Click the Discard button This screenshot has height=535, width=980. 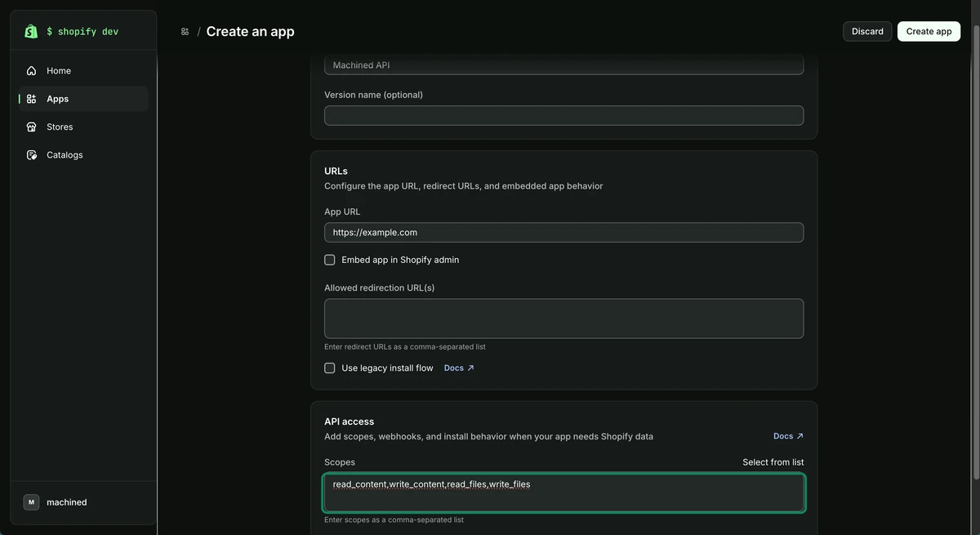pyautogui.click(x=867, y=31)
